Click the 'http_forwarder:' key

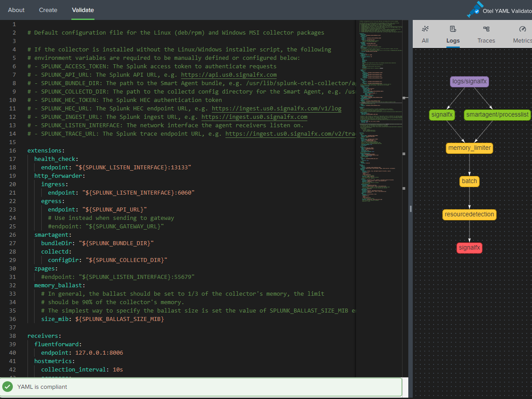coord(60,176)
